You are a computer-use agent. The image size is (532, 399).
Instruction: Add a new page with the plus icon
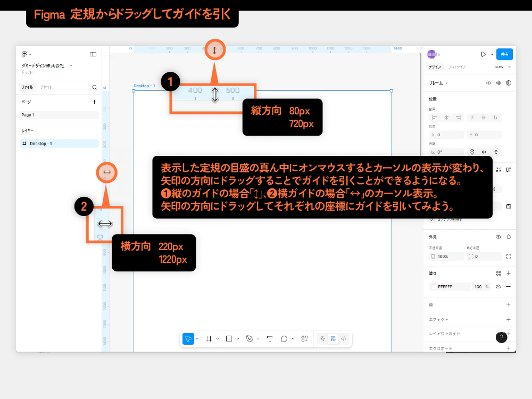(94, 102)
